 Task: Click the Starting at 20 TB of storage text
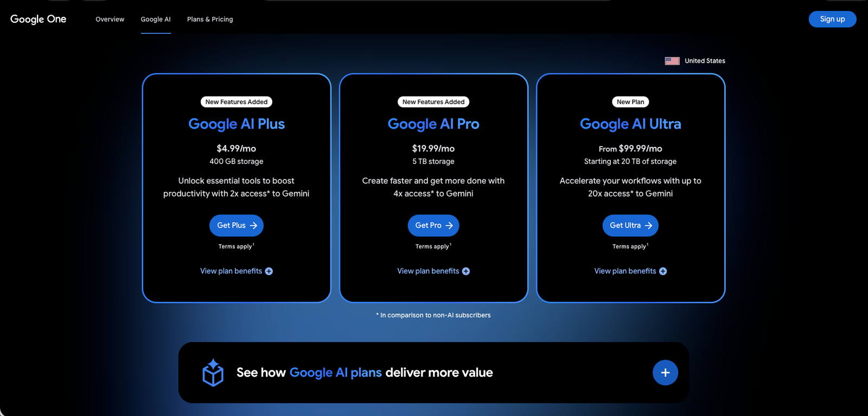630,161
